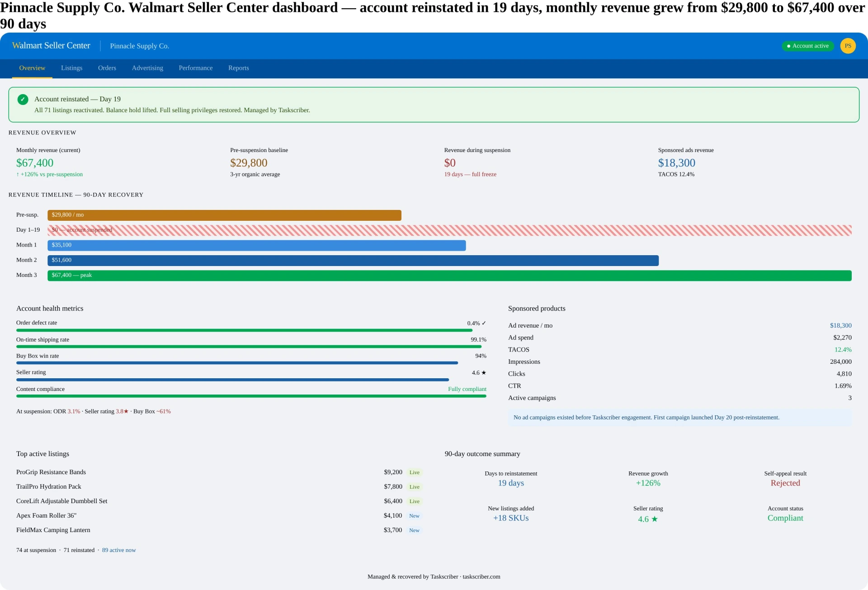Click the Month 1 $35,100 revenue bar
This screenshot has height=590, width=868.
coord(257,245)
